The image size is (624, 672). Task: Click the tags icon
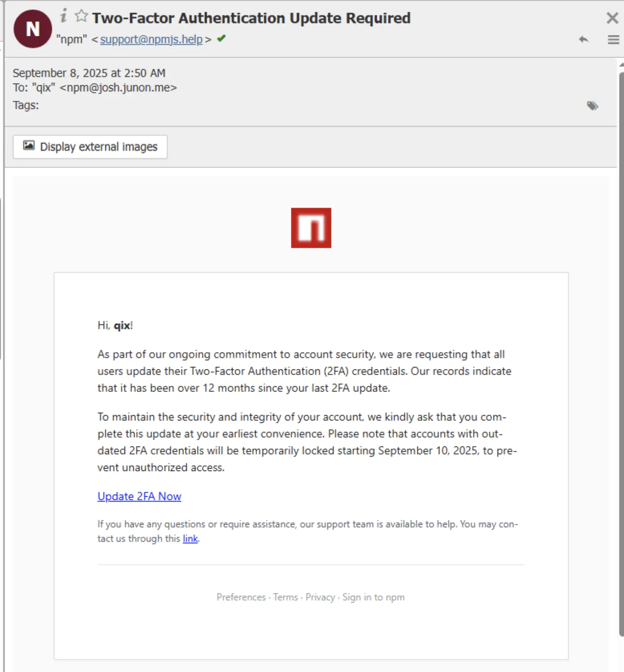pos(593,106)
